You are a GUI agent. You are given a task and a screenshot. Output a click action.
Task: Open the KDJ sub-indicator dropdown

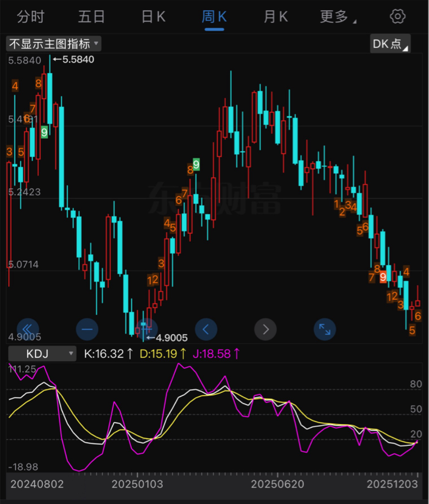point(42,353)
